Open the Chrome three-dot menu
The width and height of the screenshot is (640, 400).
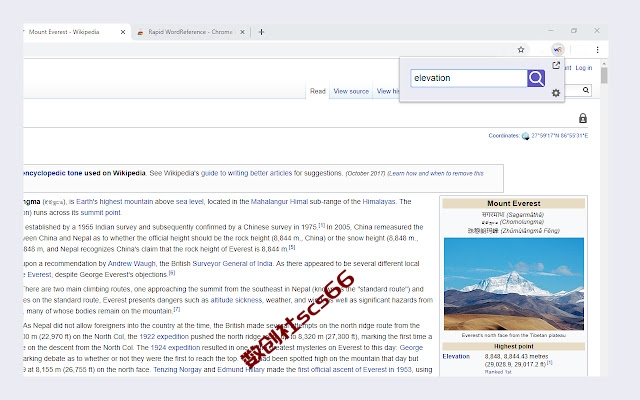click(598, 50)
